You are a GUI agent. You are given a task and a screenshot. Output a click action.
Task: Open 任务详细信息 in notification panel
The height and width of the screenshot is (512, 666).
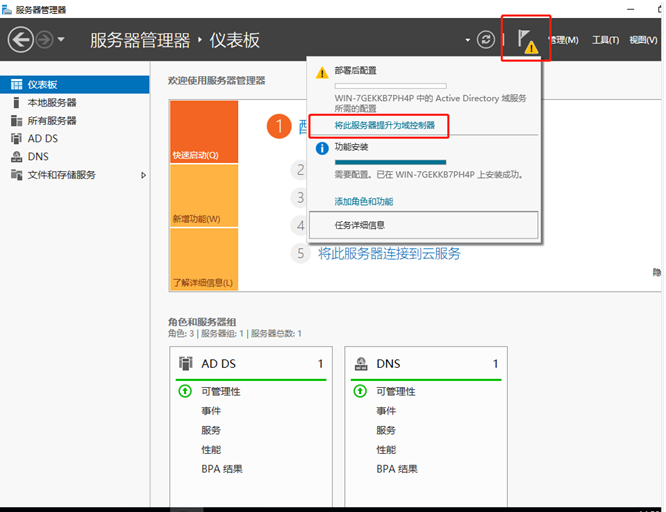[423, 225]
